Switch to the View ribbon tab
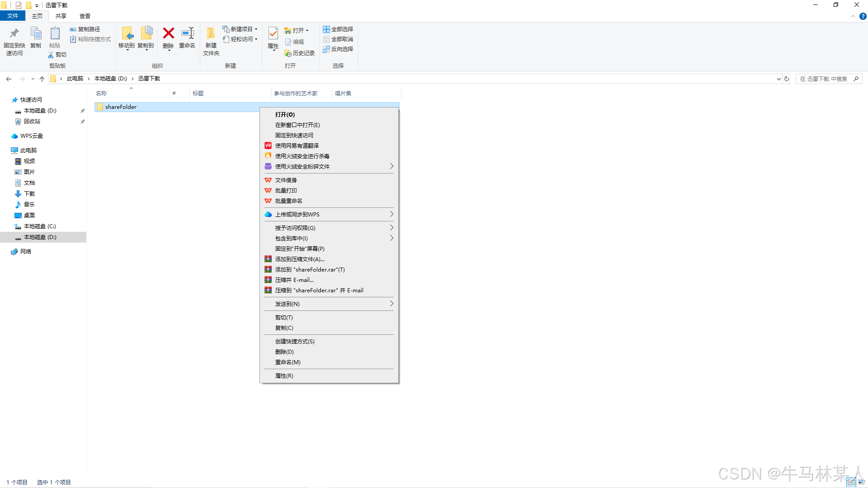 pos(85,16)
